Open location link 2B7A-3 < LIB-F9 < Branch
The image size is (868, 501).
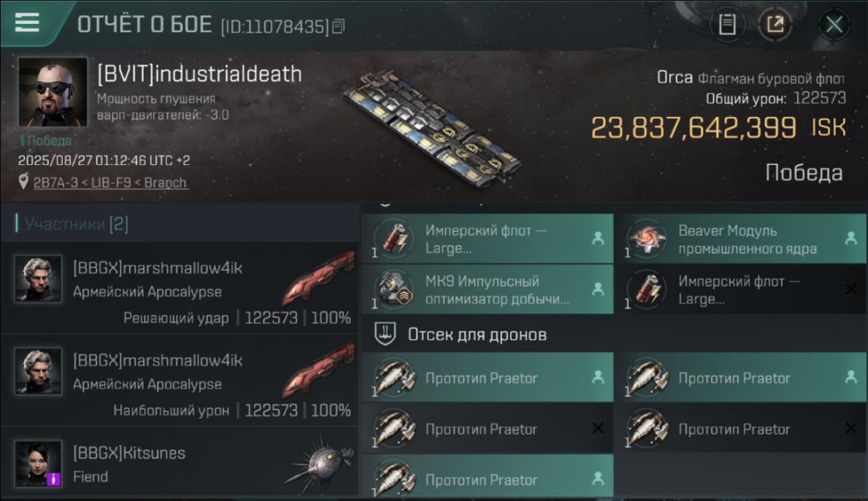tap(111, 182)
